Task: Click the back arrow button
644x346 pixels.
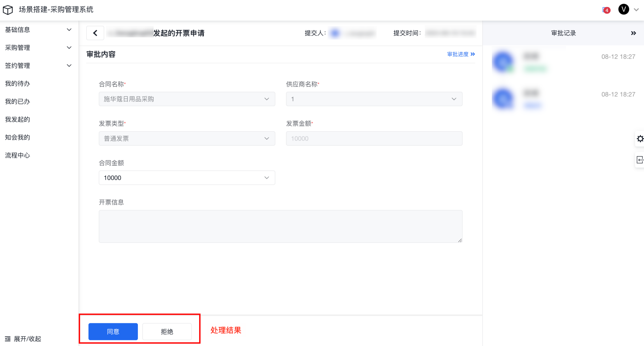Action: pyautogui.click(x=95, y=33)
